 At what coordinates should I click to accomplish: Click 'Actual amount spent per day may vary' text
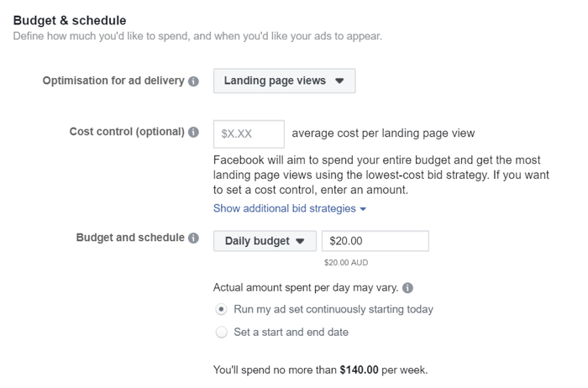click(x=306, y=287)
